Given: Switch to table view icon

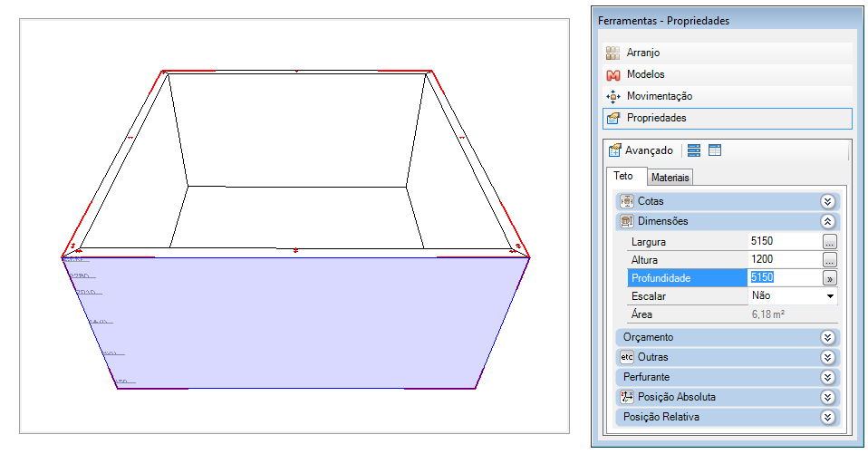Looking at the screenshot, I should point(715,150).
